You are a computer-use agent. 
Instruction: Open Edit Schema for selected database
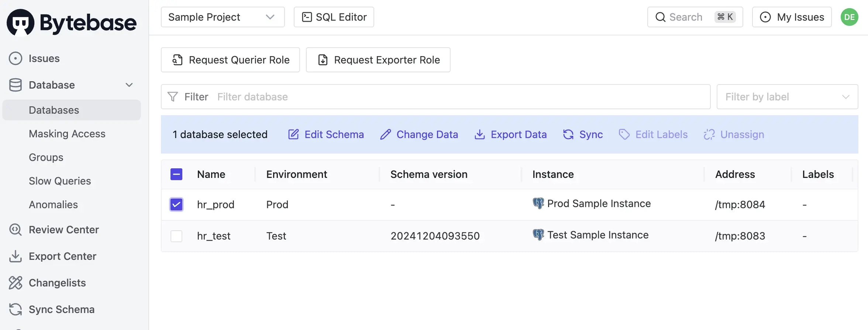click(x=326, y=134)
